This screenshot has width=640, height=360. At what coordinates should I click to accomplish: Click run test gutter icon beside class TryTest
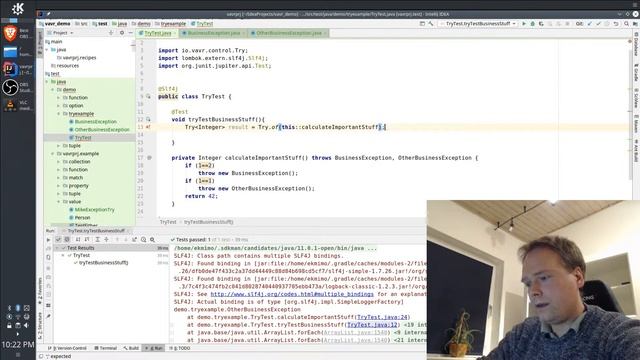[148, 97]
